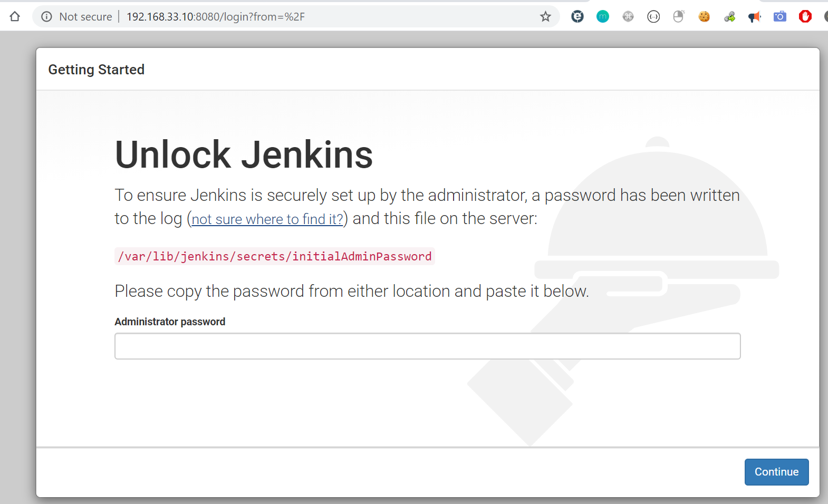Click the Continue button

776,472
